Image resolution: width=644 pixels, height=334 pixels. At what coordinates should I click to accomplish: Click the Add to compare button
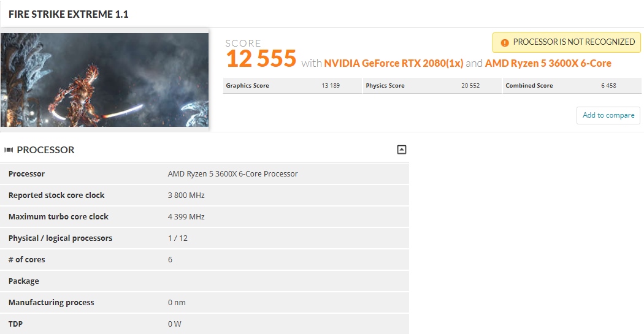[608, 115]
